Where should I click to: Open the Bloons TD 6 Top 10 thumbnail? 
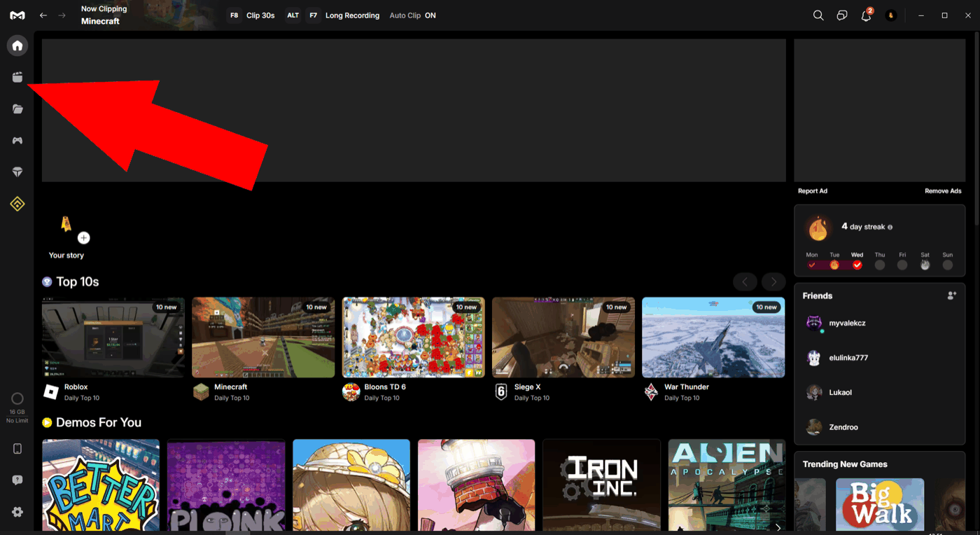point(414,338)
